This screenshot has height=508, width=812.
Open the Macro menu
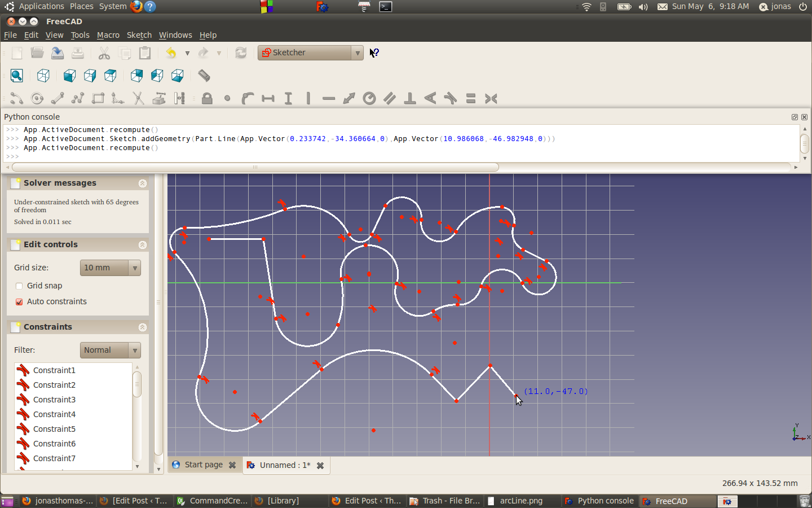click(108, 35)
